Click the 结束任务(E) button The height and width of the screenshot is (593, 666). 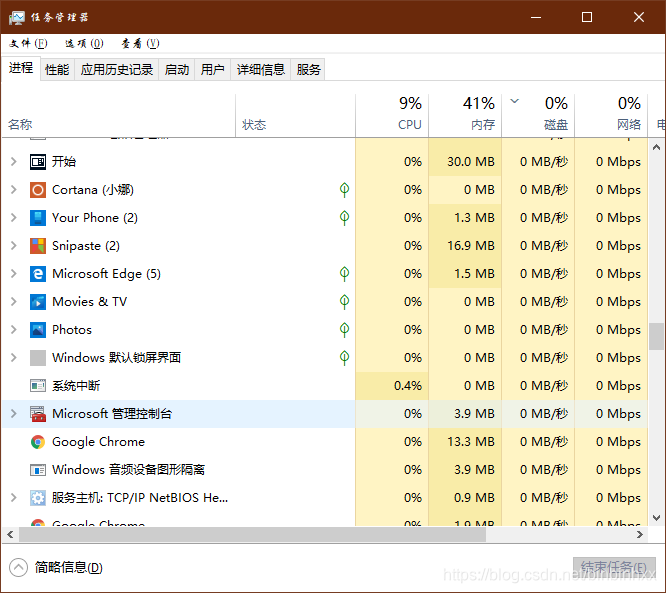pyautogui.click(x=614, y=568)
